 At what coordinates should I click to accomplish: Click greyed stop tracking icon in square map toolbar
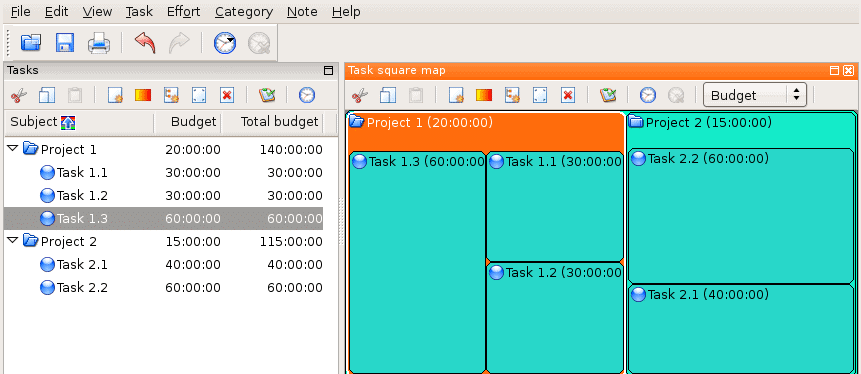point(676,96)
